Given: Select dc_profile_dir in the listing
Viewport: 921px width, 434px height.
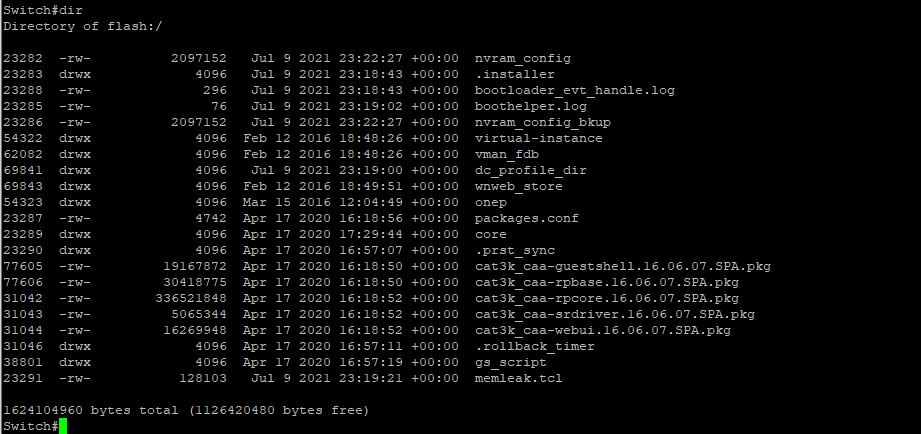Looking at the screenshot, I should [x=530, y=170].
